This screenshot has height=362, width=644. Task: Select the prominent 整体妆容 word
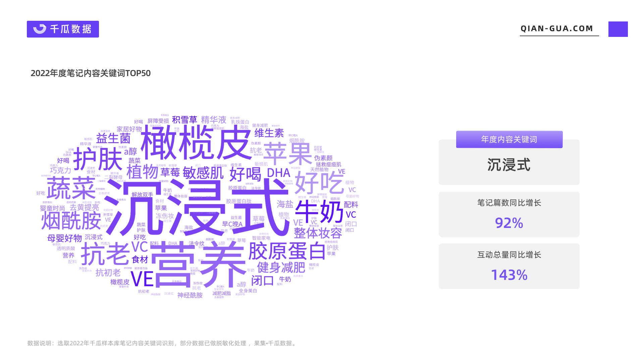(318, 233)
